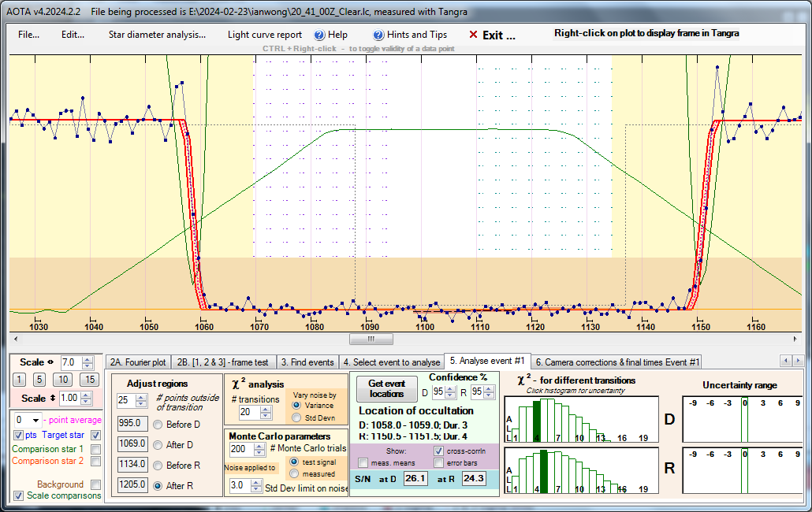This screenshot has width=812, height=512.
Task: Set horizontal scale with the 10 button
Action: [x=62, y=380]
